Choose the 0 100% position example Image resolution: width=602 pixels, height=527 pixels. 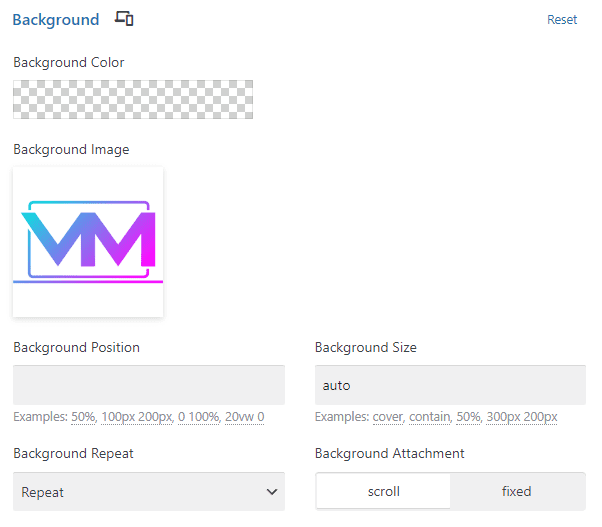[198, 417]
